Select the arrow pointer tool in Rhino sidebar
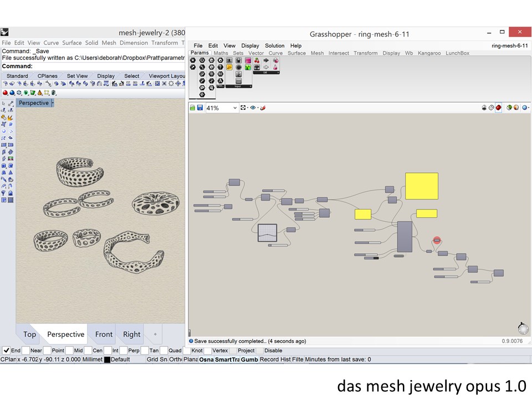This screenshot has width=532, height=399. point(4,103)
